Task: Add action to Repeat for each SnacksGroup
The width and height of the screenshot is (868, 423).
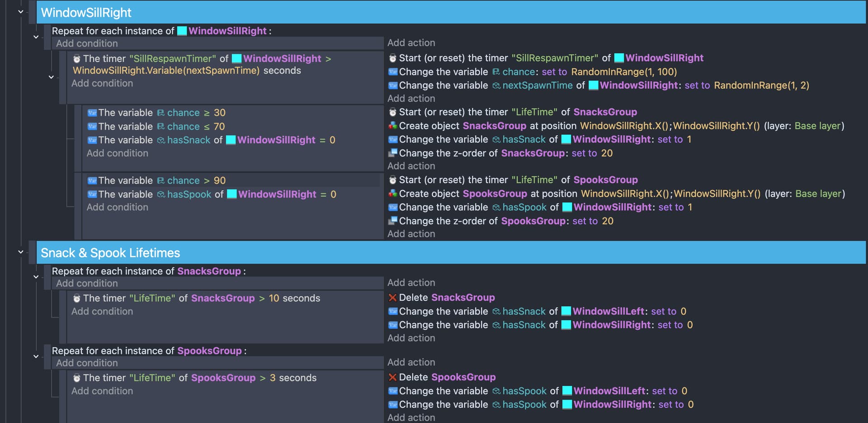Action: pyautogui.click(x=411, y=283)
